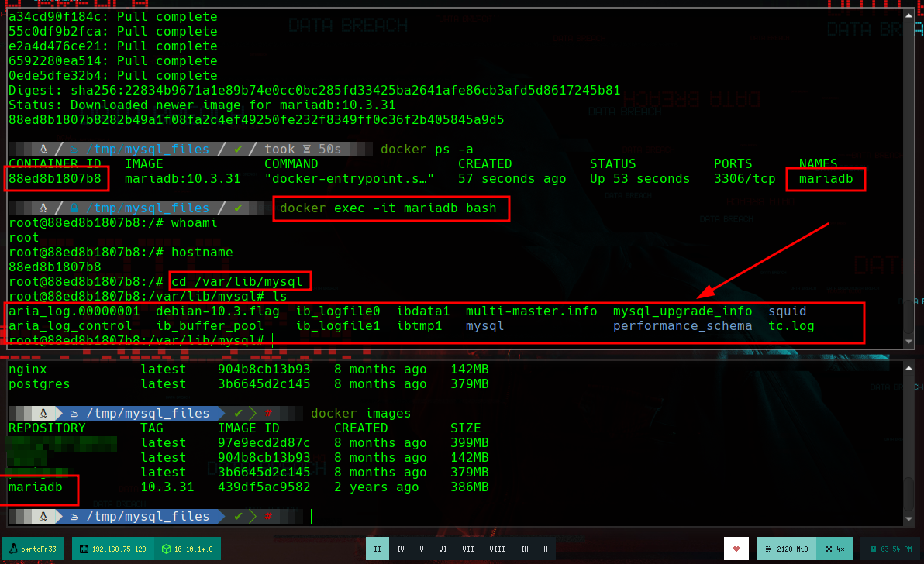Click the image ID 439df5ac9582
924x564 pixels.
coord(264,487)
